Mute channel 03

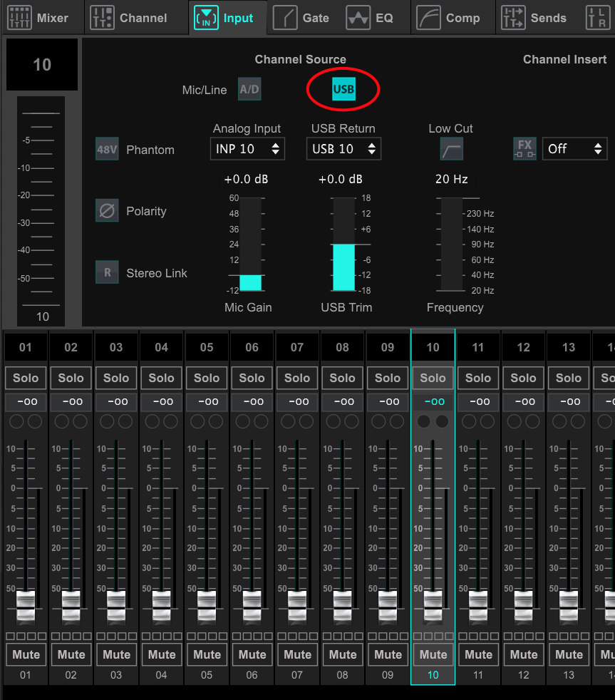tap(116, 654)
